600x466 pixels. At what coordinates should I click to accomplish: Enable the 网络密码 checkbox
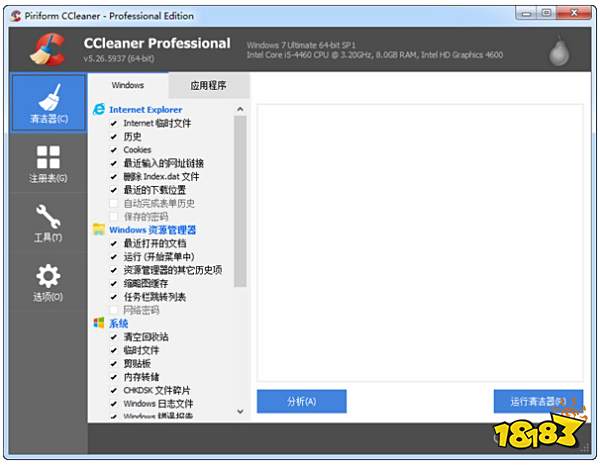(x=114, y=310)
